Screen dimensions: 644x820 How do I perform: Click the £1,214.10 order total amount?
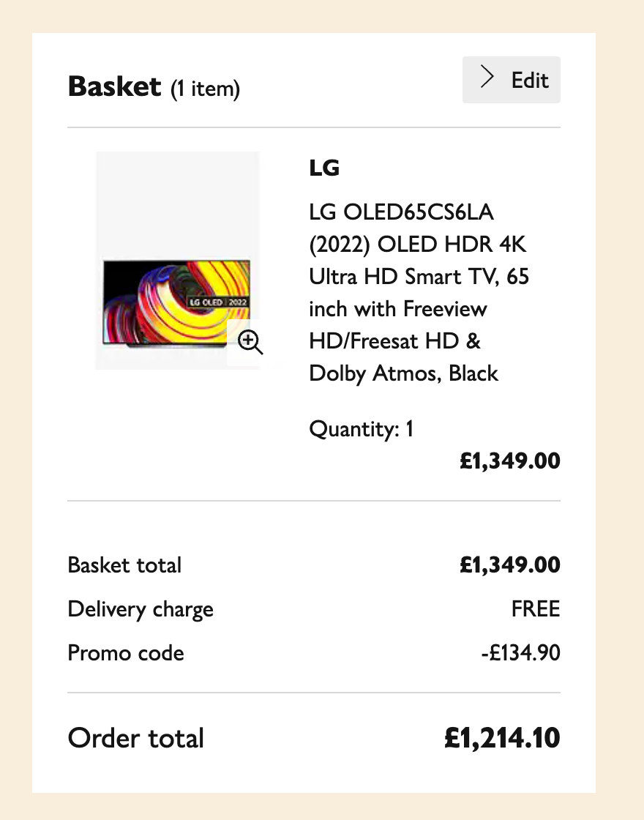pos(502,738)
